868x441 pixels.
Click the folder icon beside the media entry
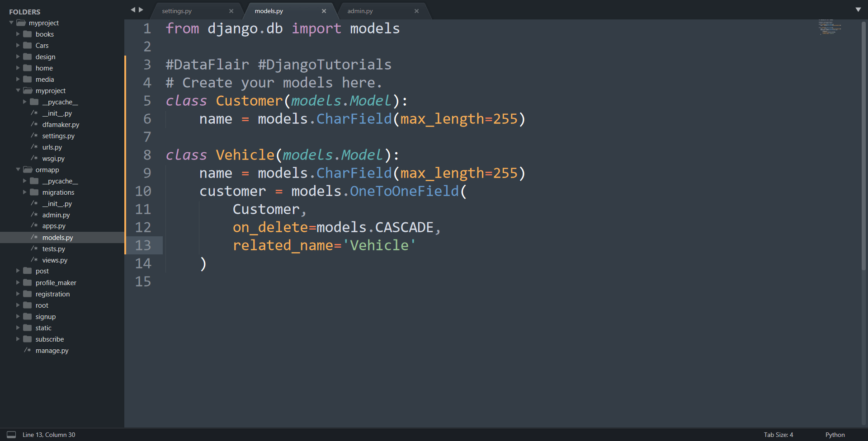coord(27,79)
